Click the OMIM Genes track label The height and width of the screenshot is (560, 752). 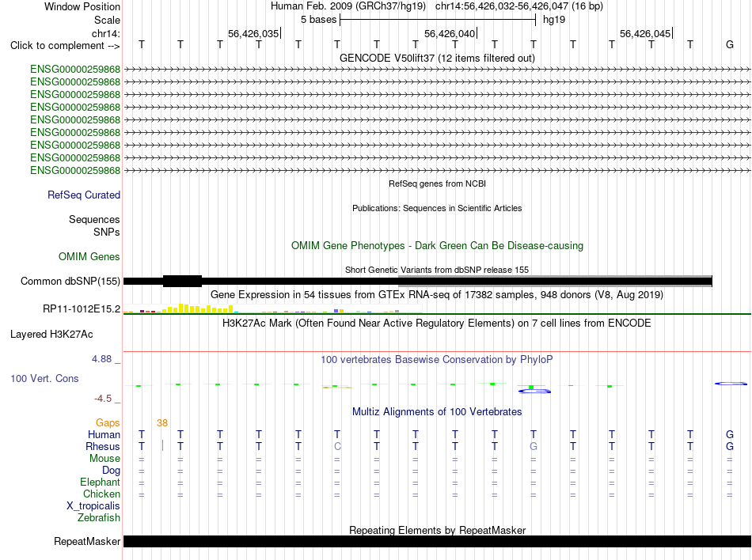coord(89,257)
